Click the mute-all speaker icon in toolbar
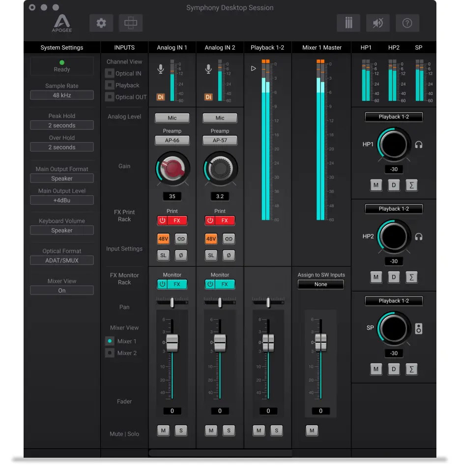This screenshot has height=476, width=460. [378, 23]
